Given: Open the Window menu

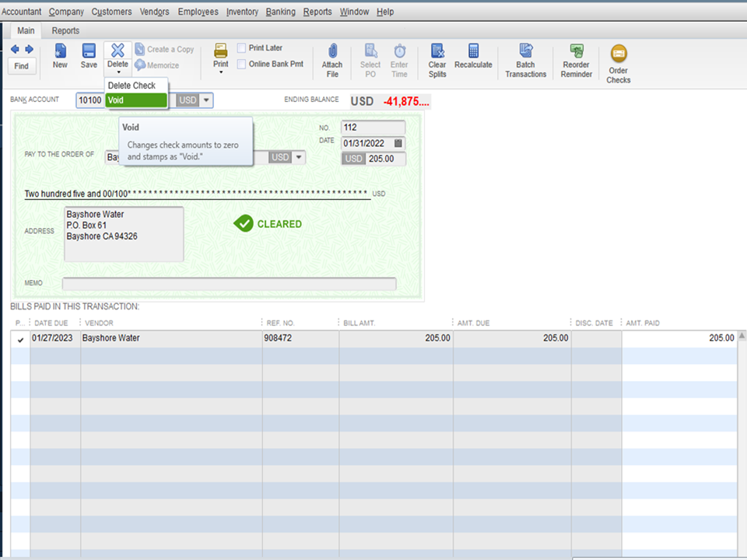Looking at the screenshot, I should 355,12.
